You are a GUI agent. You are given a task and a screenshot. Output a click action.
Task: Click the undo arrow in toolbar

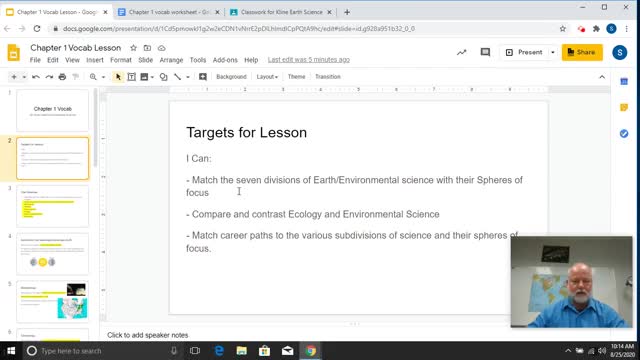tap(36, 77)
